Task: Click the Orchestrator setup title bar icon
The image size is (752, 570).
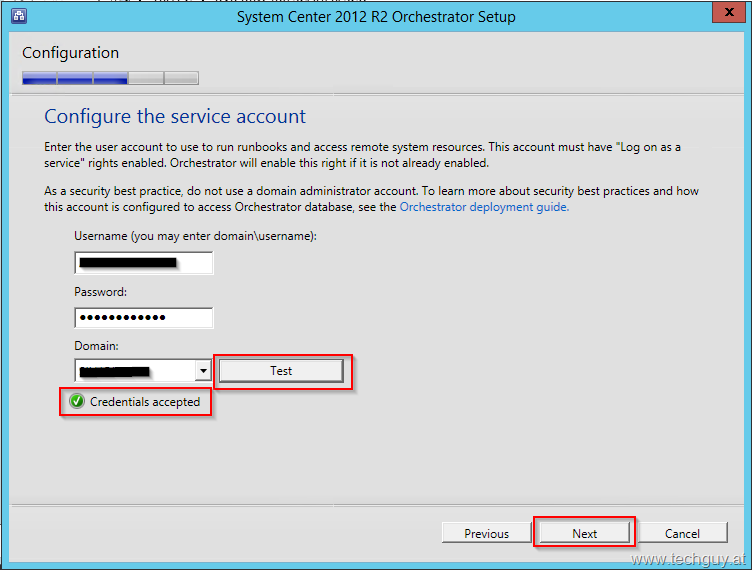Action: [19, 16]
